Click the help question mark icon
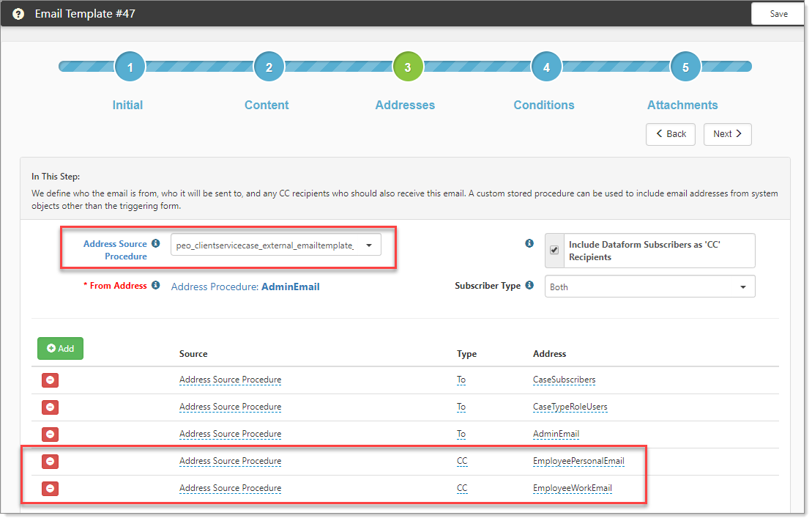 tap(18, 14)
